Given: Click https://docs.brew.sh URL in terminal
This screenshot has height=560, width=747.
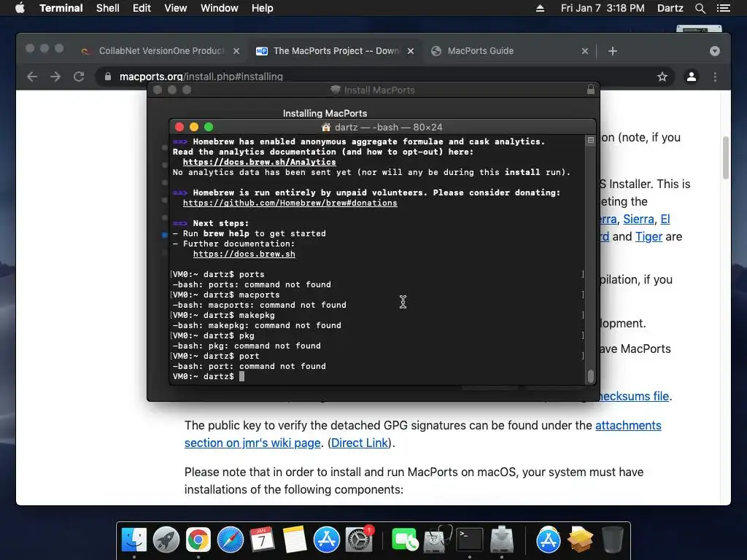Looking at the screenshot, I should [x=244, y=254].
